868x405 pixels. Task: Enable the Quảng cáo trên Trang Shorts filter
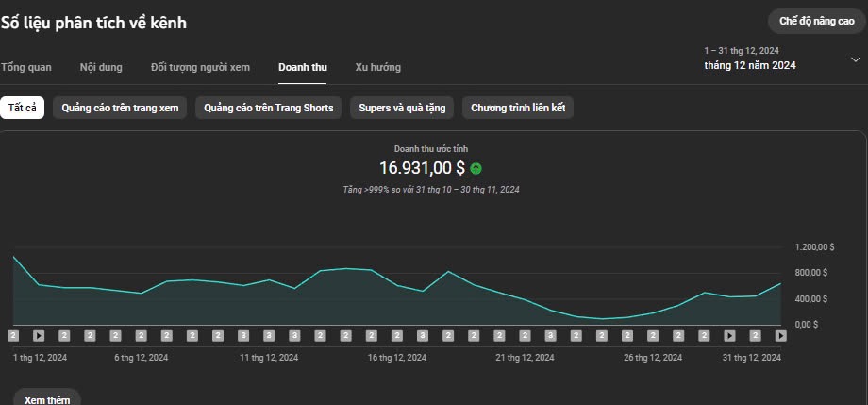[x=269, y=108]
